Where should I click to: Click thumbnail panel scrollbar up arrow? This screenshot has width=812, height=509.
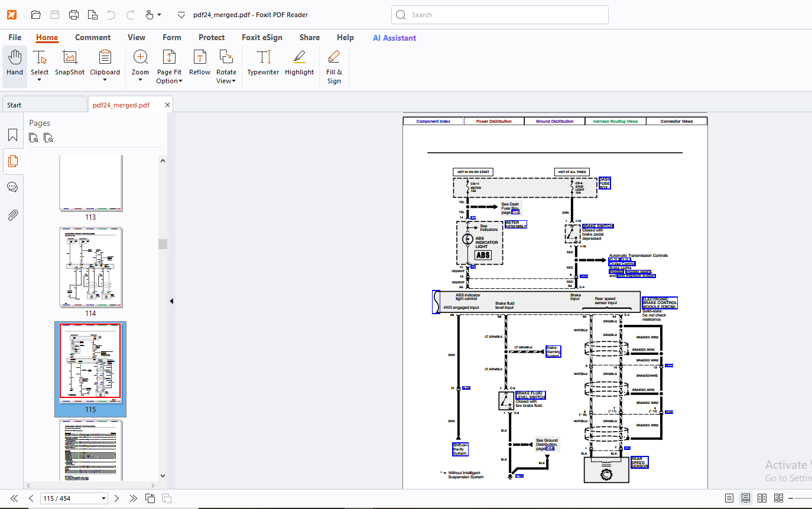click(x=163, y=160)
